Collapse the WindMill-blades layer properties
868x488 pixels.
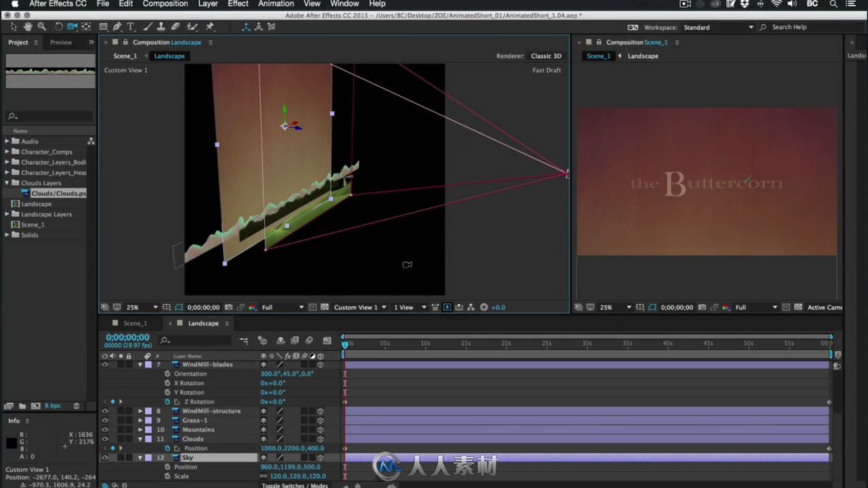(140, 365)
